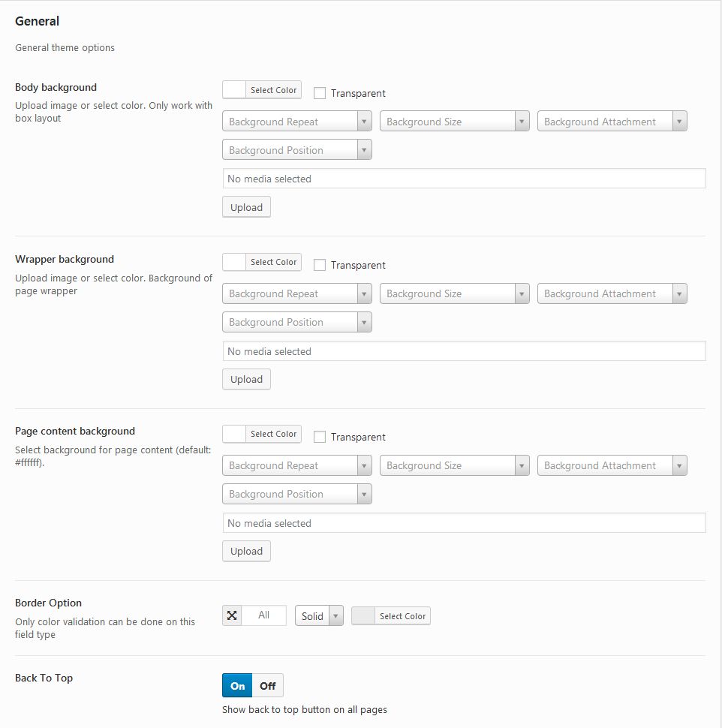
Task: Expand Body Background Size dropdown
Action: [x=455, y=121]
